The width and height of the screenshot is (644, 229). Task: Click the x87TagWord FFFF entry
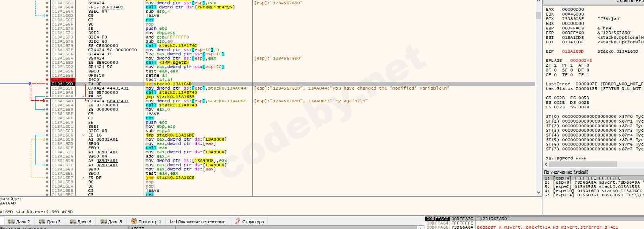click(x=566, y=158)
